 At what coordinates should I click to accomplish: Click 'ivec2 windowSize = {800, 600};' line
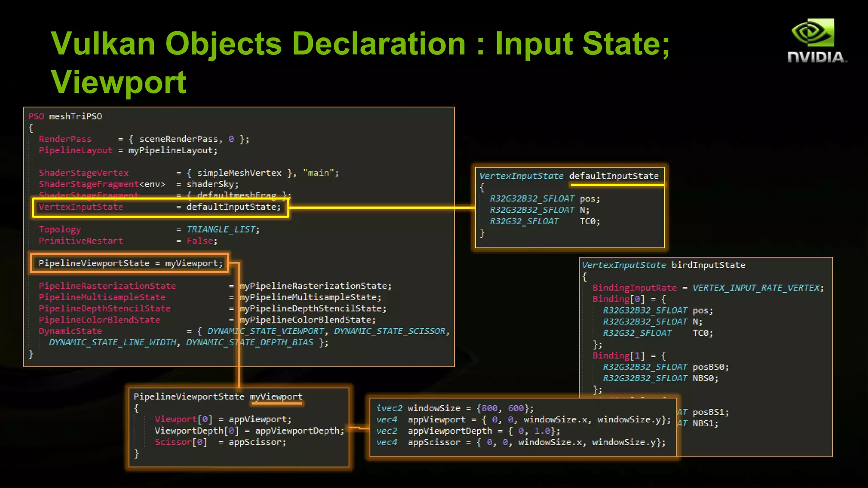click(455, 408)
